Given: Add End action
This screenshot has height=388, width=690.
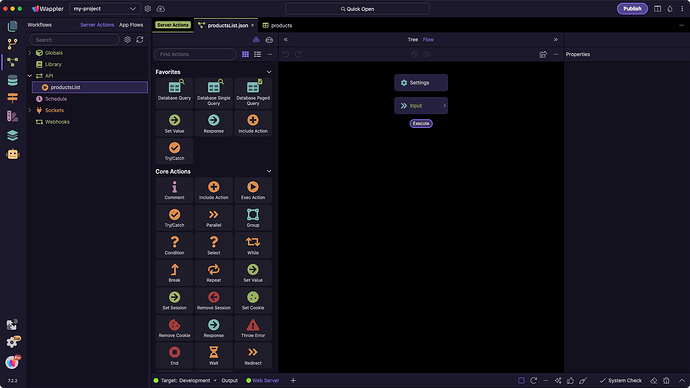Looking at the screenshot, I should (x=174, y=355).
